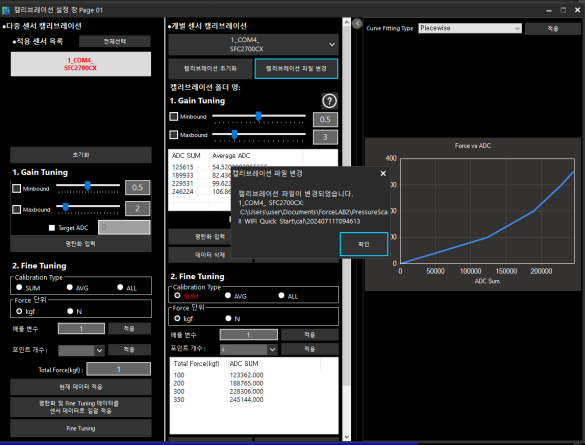Click the 초기화 reset button in left panel

(x=81, y=155)
